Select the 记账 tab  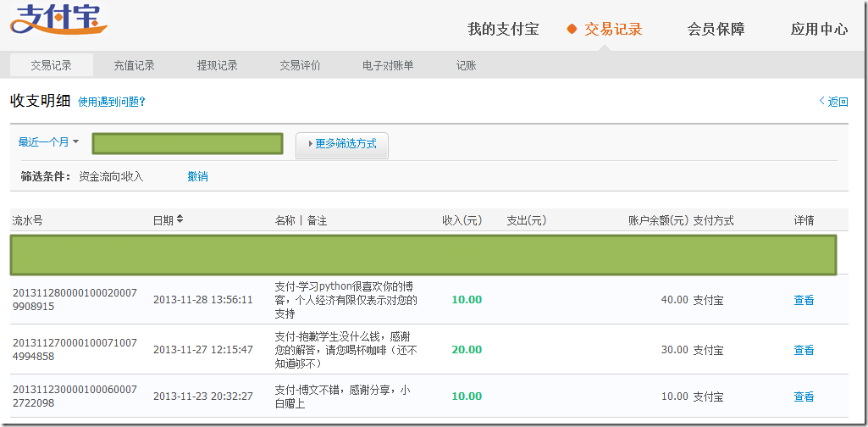[x=466, y=65]
